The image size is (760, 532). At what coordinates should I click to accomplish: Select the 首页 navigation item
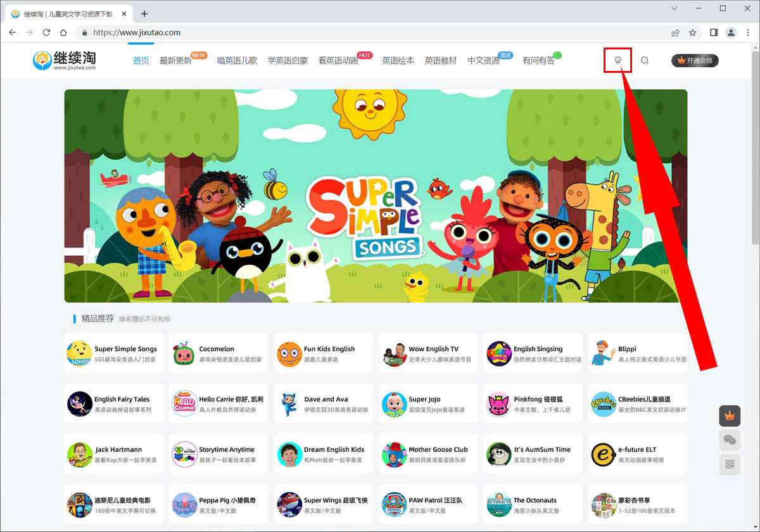click(141, 61)
